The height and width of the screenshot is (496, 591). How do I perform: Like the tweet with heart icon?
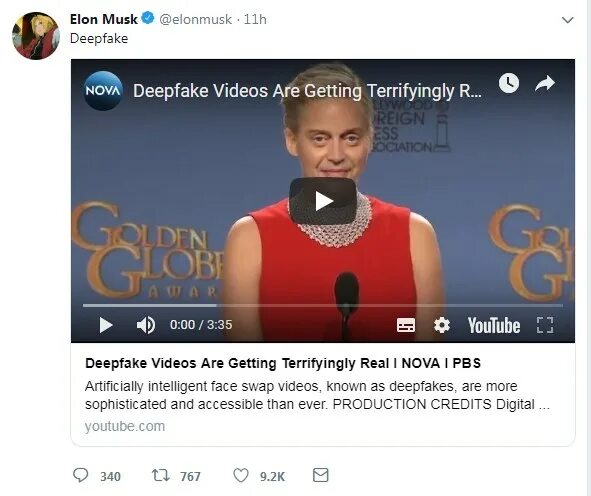[241, 475]
